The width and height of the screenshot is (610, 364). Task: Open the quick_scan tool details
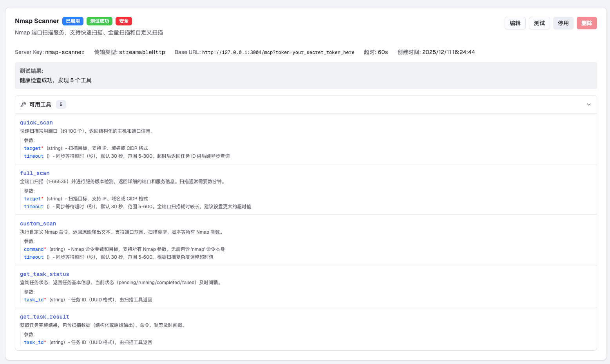36,123
